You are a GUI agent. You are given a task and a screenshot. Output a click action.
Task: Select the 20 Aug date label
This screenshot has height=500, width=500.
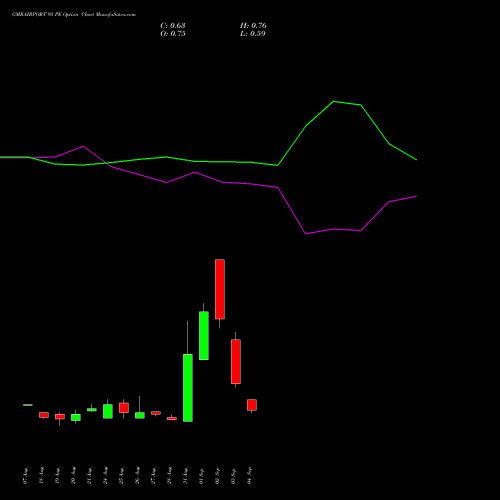coord(73,476)
